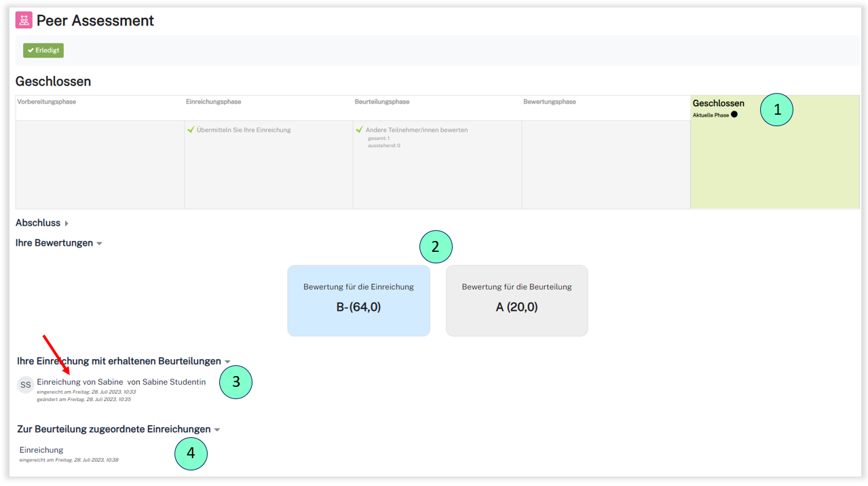868x486 pixels.
Task: Click the numbered circle marker 2
Action: [x=436, y=247]
